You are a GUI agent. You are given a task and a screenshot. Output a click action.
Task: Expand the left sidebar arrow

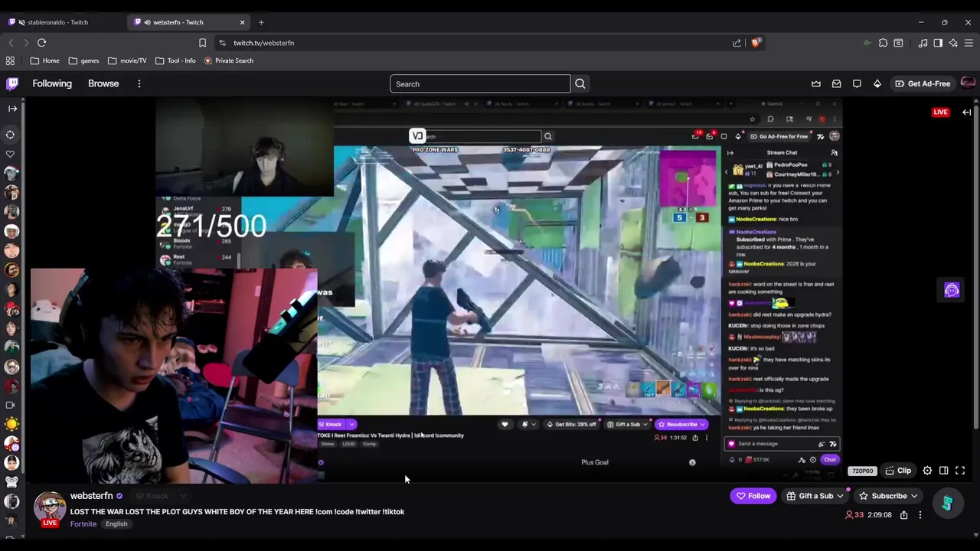[12, 109]
